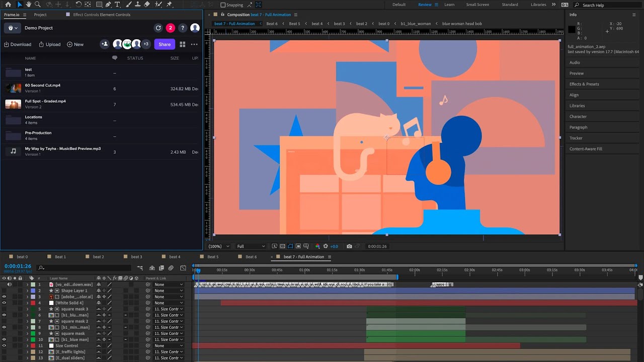Enable the Snapping checkbox

pyautogui.click(x=223, y=5)
